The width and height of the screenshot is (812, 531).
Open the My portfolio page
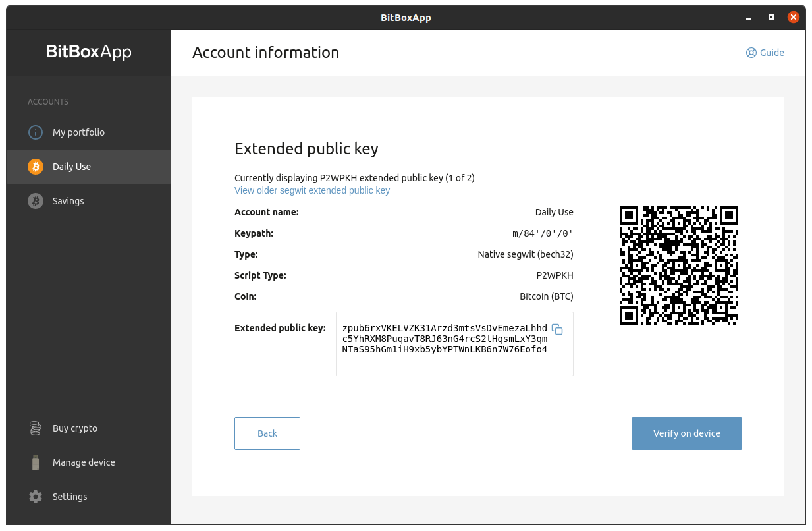pos(89,132)
